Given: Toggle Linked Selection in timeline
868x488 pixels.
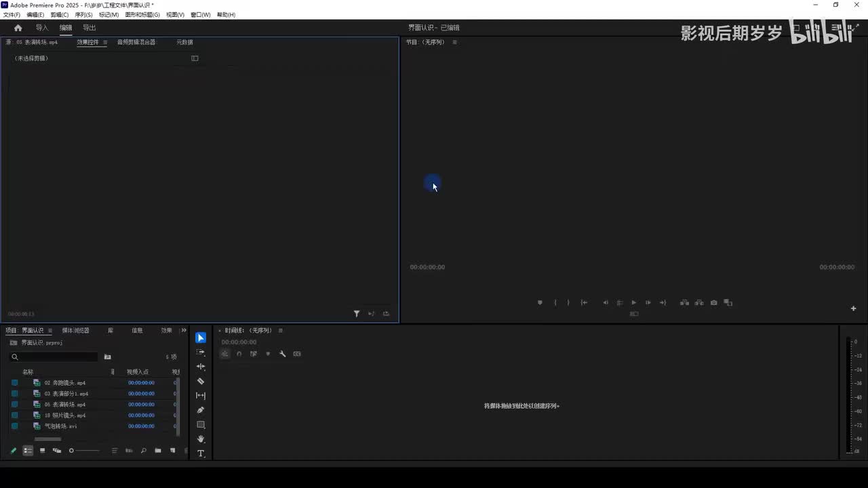Looking at the screenshot, I should click(254, 354).
